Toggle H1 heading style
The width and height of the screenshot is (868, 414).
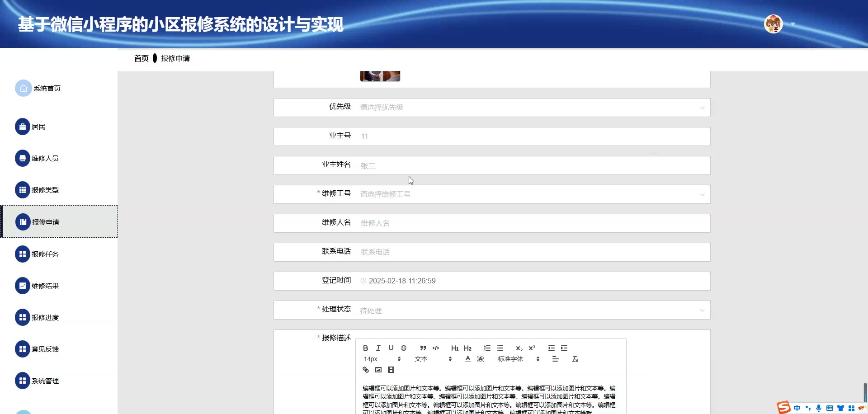tap(454, 348)
